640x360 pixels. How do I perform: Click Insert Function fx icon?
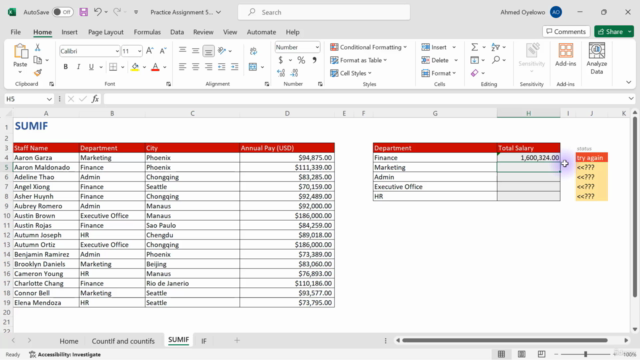(x=95, y=99)
